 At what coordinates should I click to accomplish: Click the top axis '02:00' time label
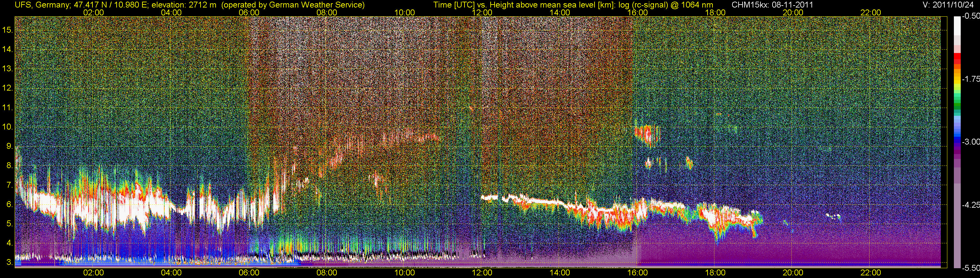(93, 12)
